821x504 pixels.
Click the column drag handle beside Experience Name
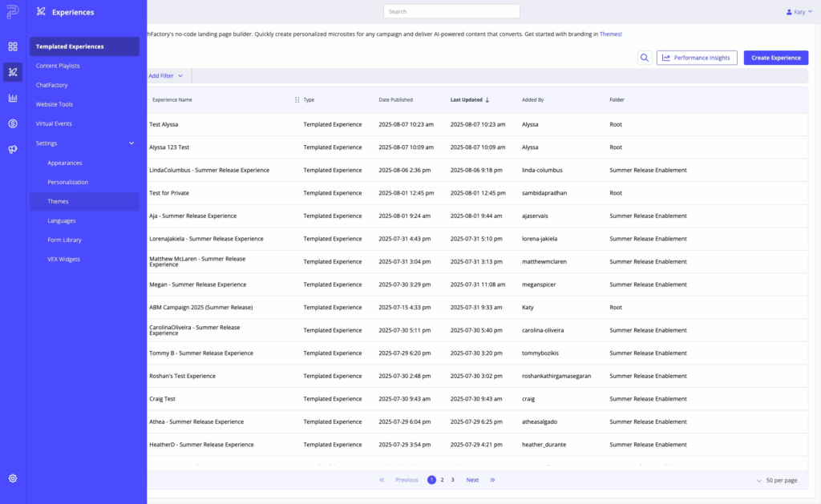click(x=297, y=100)
